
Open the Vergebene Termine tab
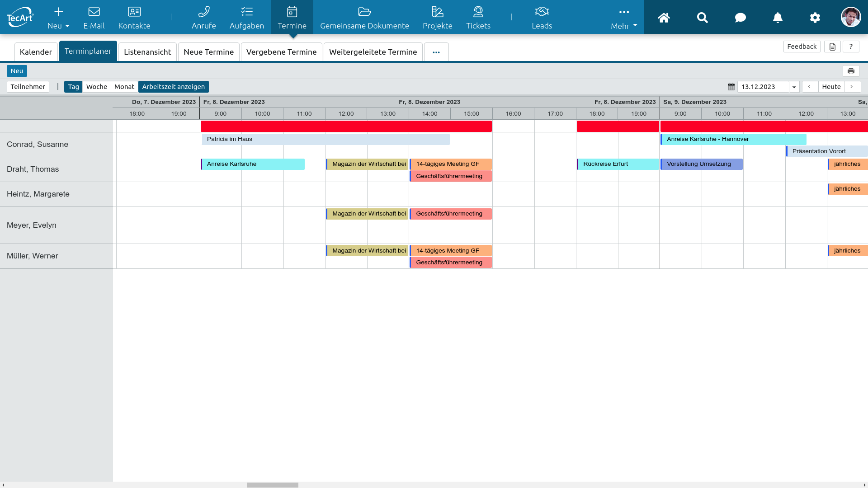[x=281, y=52]
